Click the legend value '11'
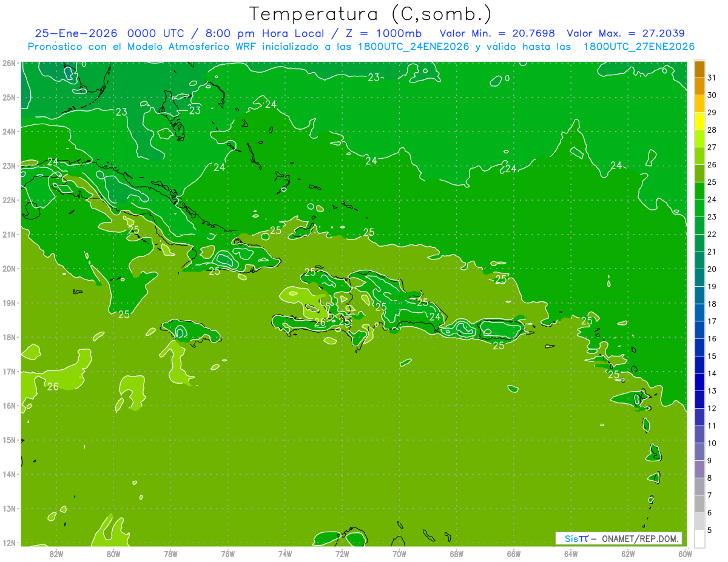This screenshot has width=728, height=562. point(712,426)
